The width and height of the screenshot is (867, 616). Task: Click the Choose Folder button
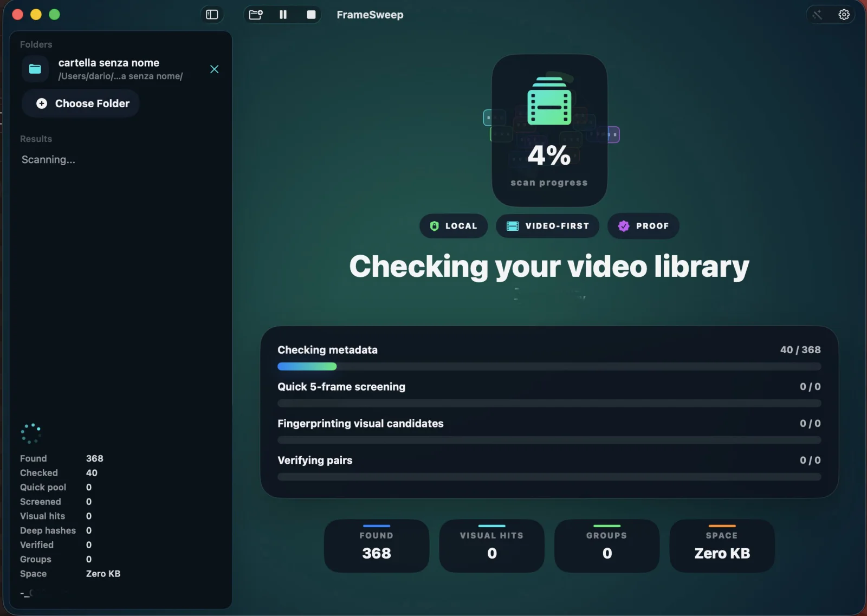[x=81, y=103]
